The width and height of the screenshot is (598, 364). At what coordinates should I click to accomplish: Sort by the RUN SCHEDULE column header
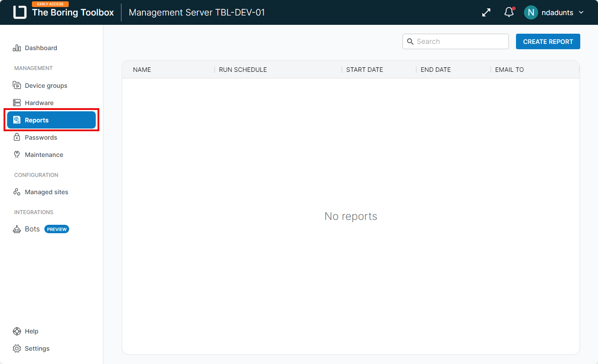(243, 70)
